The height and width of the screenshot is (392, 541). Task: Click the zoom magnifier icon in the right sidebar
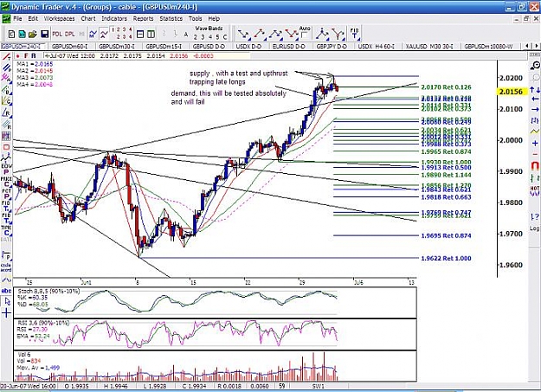coord(534,65)
